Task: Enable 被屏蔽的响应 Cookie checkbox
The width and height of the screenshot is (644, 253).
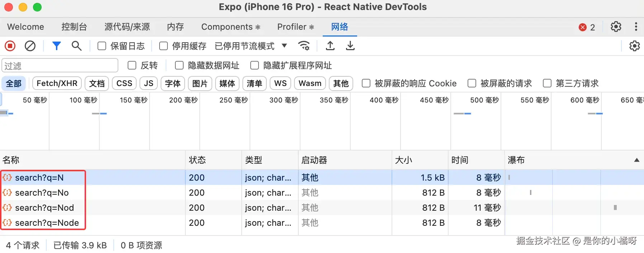Action: coord(366,83)
